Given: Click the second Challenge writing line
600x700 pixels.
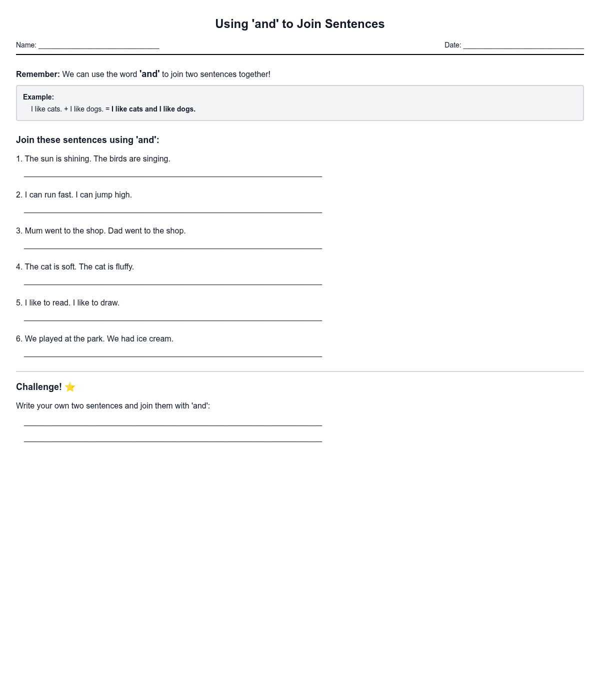Looking at the screenshot, I should pyautogui.click(x=173, y=438).
